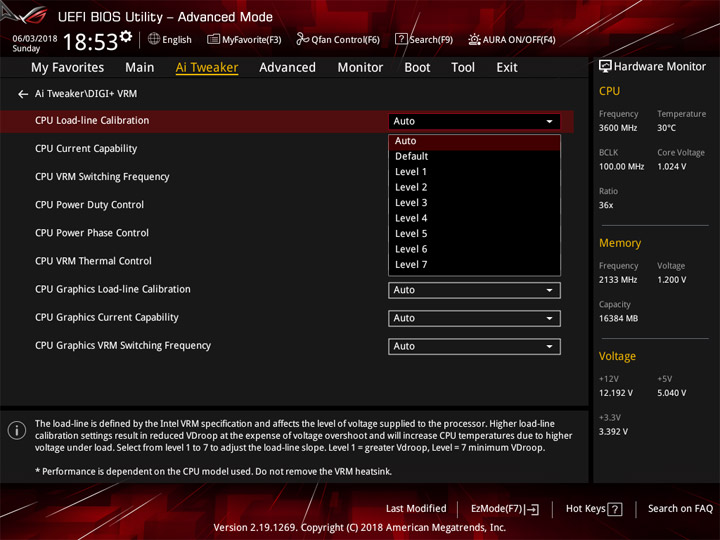
Task: Click the Hardware Monitor screen icon
Action: click(x=605, y=67)
